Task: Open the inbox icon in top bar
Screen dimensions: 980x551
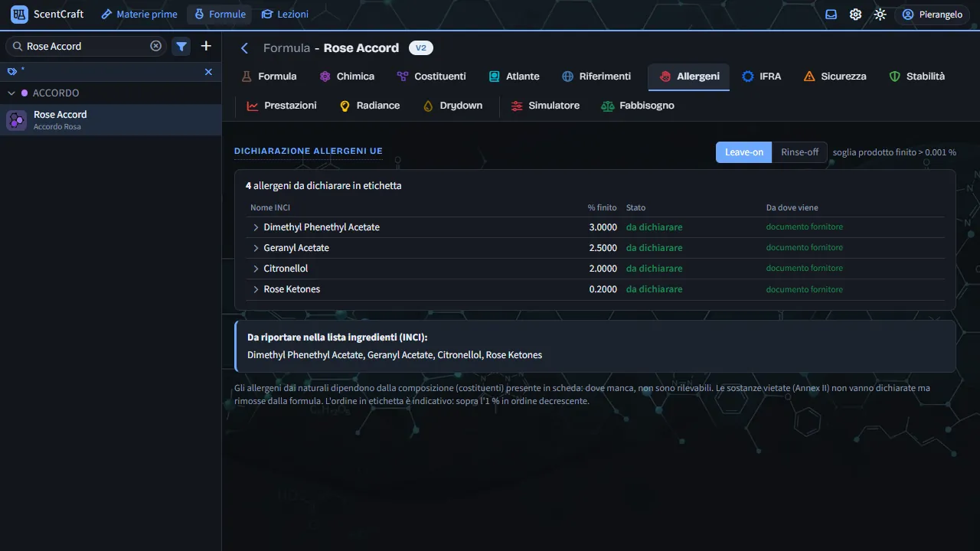Action: coord(831,15)
